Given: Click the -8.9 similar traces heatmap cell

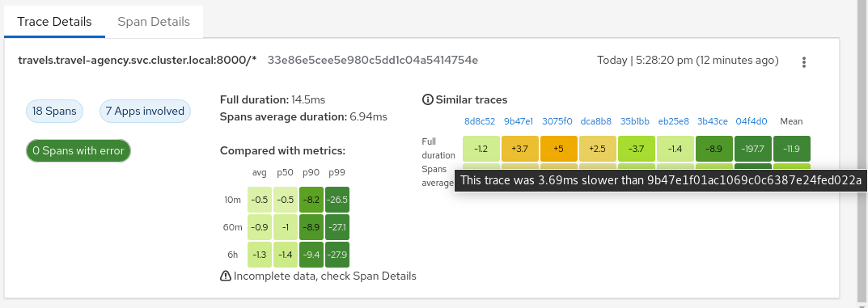Looking at the screenshot, I should click(x=714, y=149).
